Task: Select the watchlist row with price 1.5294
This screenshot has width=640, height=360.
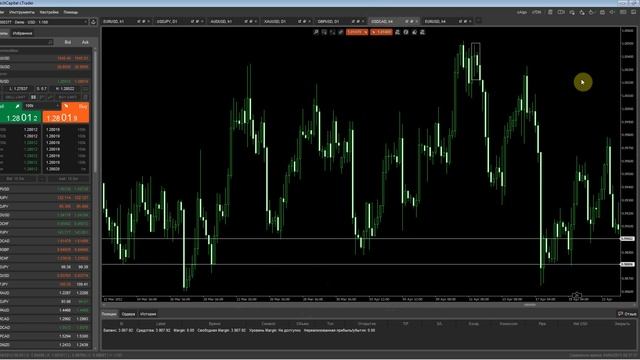Action: coord(45,336)
